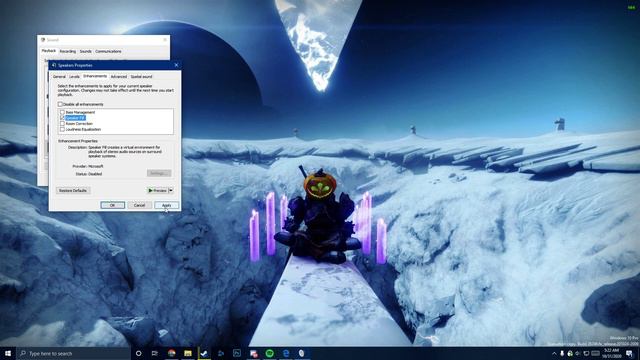Click the Preview play button
Screen dimensions: 640x360
[158, 191]
